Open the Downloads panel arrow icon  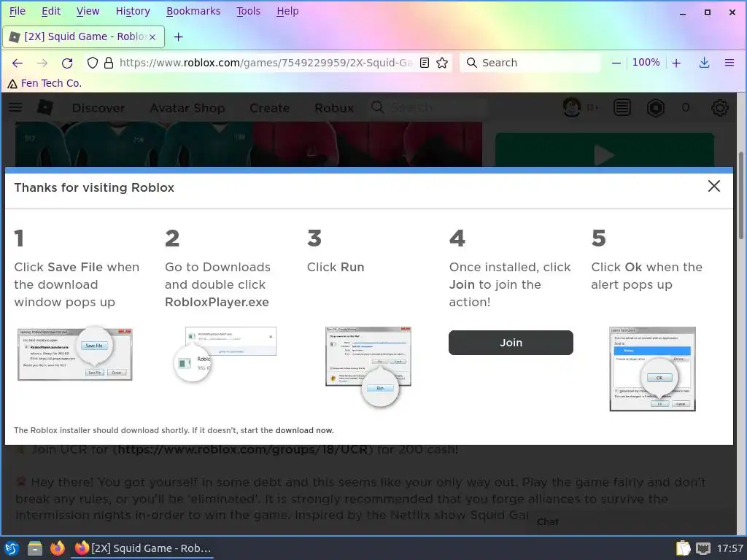coord(704,63)
